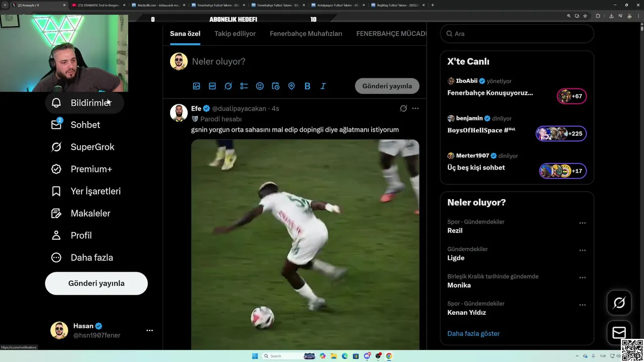Open Yer İşaretleri bookmarks
Screen dimensions: 644x362
coord(87,191)
